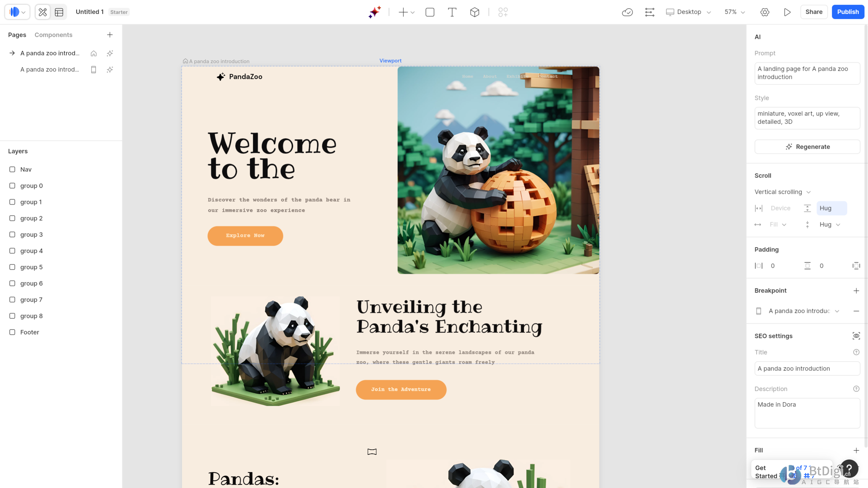Switch to the design editor view icon
Image resolution: width=868 pixels, height=488 pixels.
point(43,12)
